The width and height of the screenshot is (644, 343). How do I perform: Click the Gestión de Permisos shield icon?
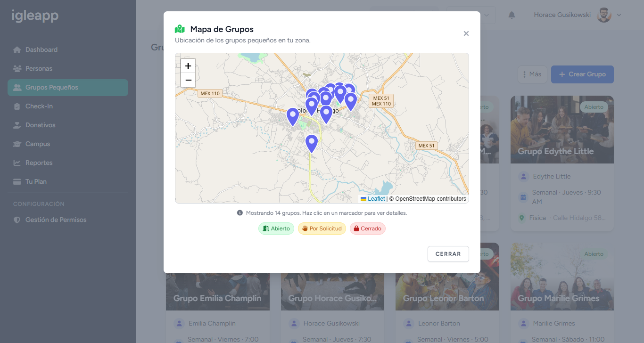tap(17, 220)
